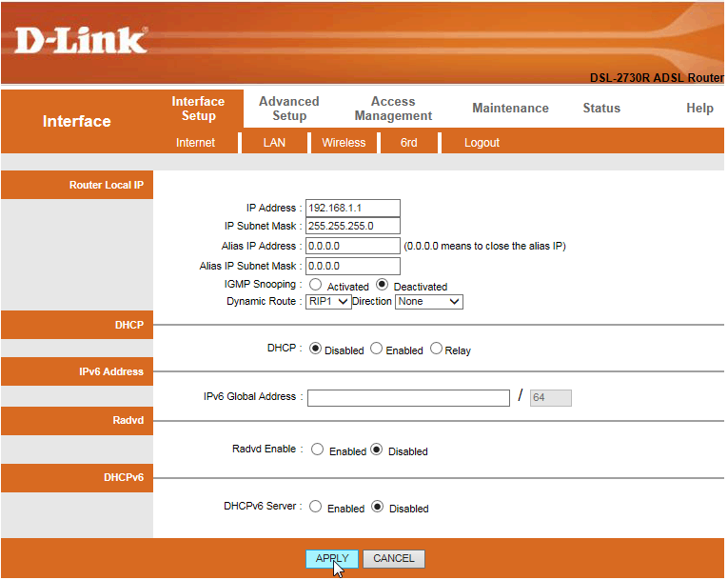Screen dimensions: 728x580
Task: Enable the DHCPv6 Server
Action: (316, 507)
